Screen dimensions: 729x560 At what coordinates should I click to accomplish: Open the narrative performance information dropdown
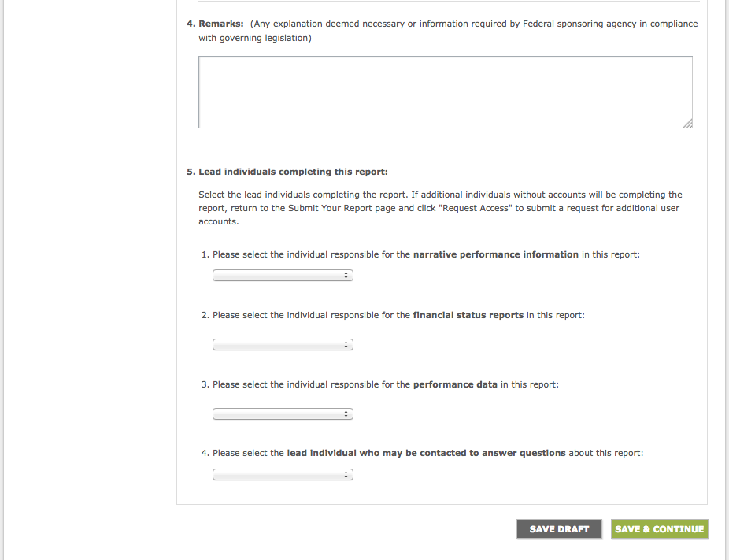[x=283, y=276]
